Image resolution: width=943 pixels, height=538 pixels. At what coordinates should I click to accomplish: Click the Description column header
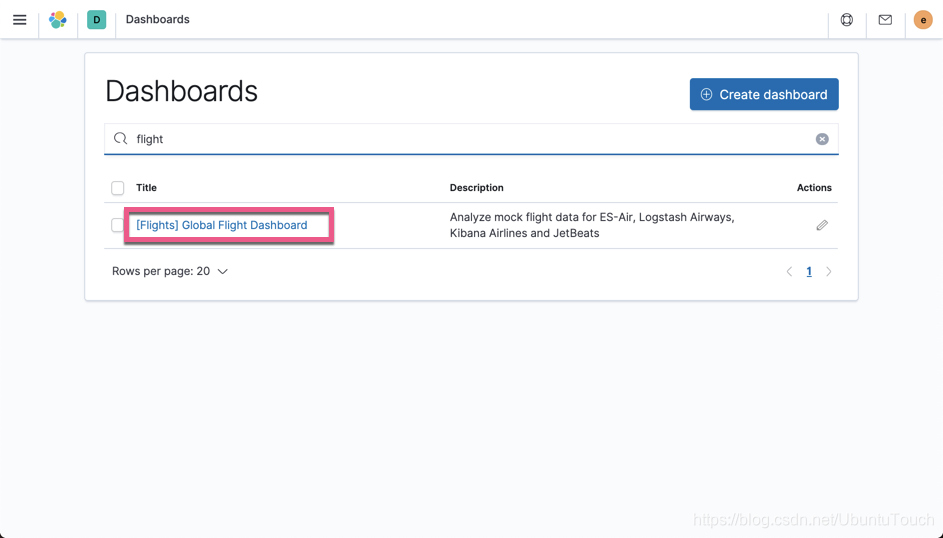476,188
